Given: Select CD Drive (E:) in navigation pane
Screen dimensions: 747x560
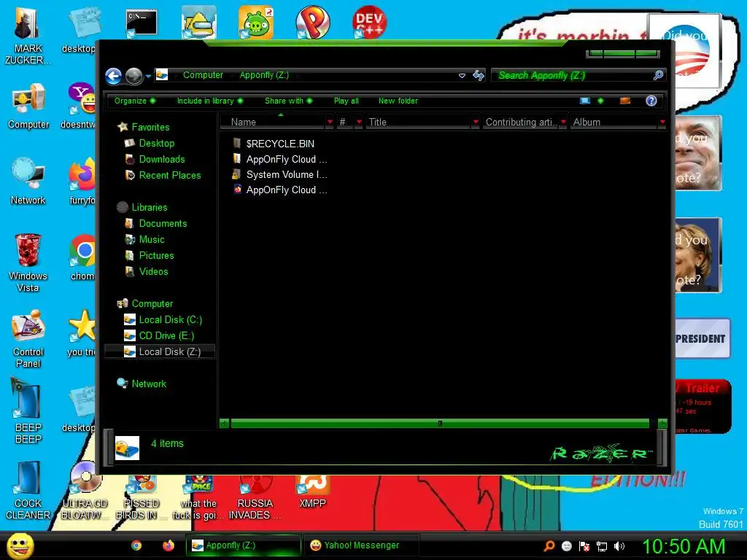Looking at the screenshot, I should (166, 335).
